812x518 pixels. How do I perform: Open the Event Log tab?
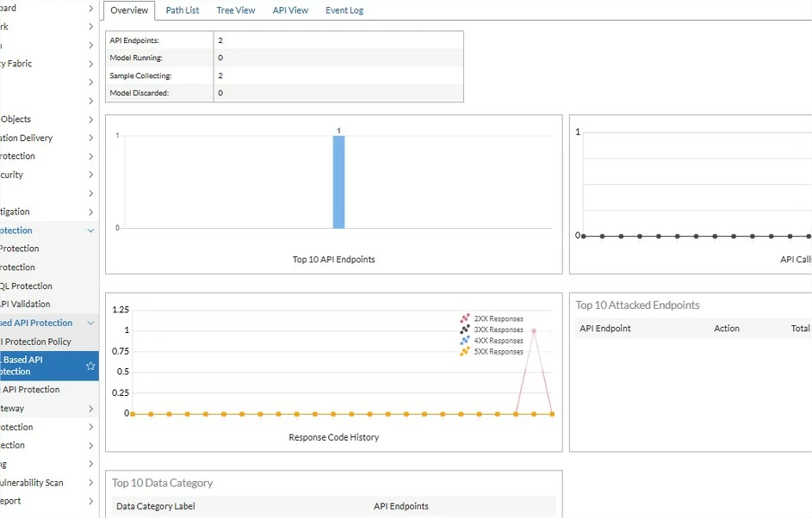point(344,10)
